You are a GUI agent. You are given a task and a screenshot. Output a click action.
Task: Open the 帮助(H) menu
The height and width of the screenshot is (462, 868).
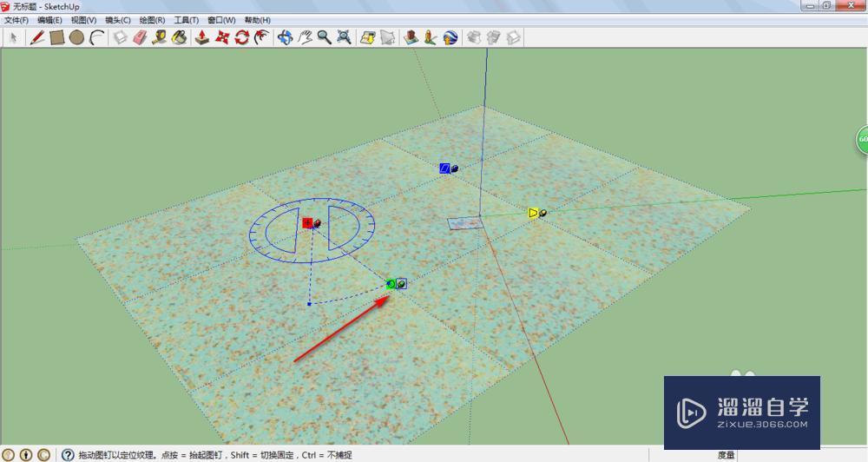(258, 20)
